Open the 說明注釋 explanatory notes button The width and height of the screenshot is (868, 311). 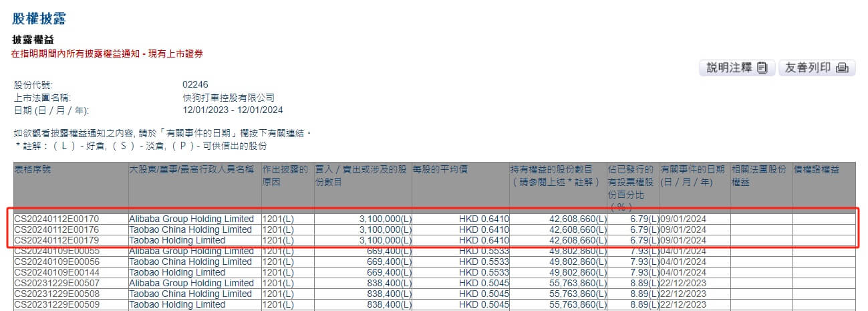coord(737,68)
